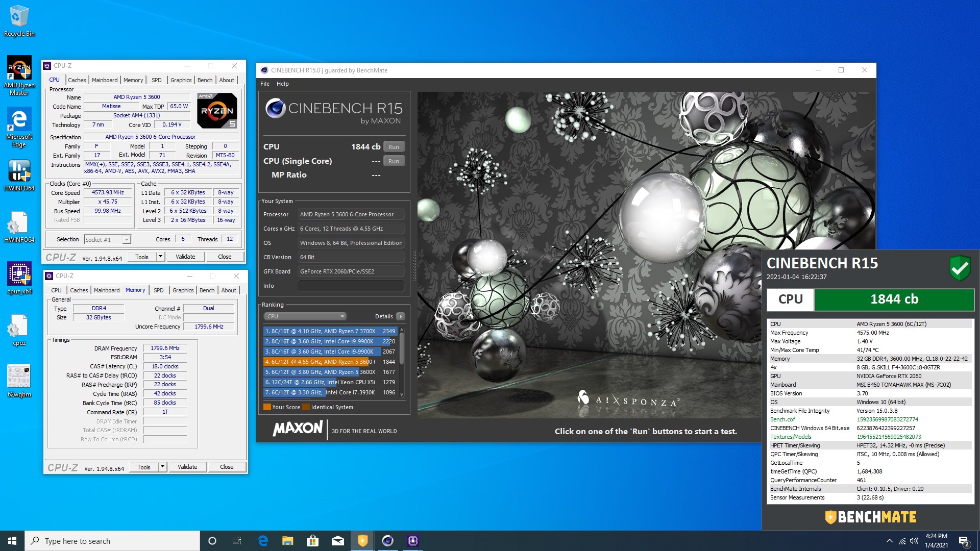Open network status tray icon
980x551 pixels.
[902, 541]
